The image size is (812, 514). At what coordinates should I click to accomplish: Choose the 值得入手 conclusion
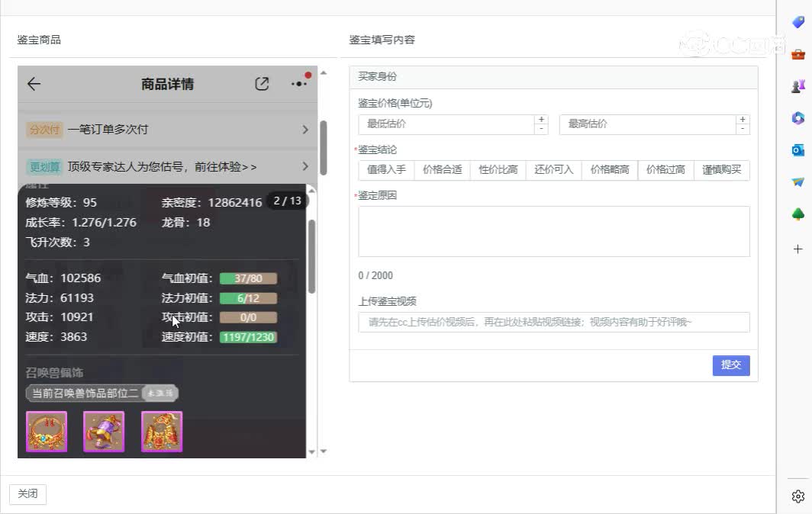386,170
